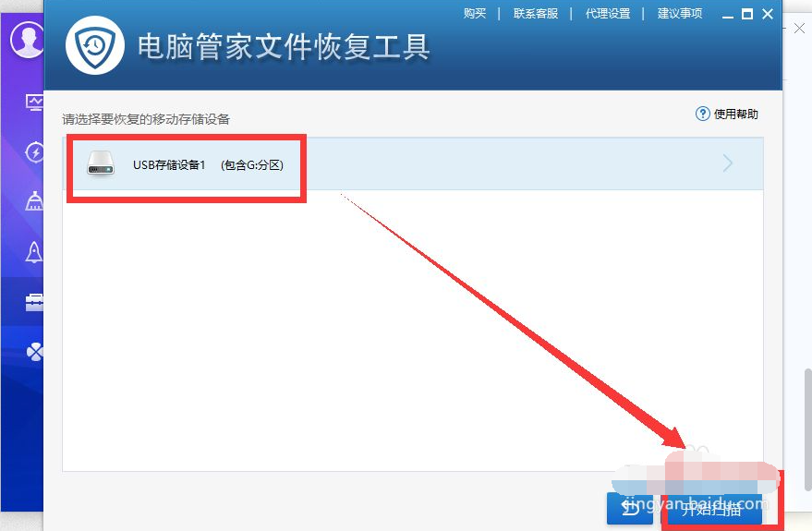This screenshot has width=812, height=531.
Task: Select the monitor checkup sidebar icon
Action: click(35, 102)
